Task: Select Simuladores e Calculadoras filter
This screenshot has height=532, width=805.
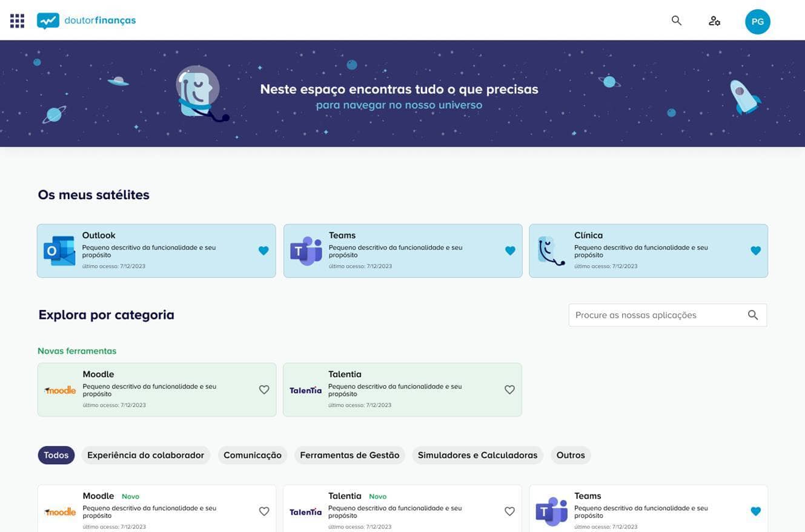Action: pos(477,455)
